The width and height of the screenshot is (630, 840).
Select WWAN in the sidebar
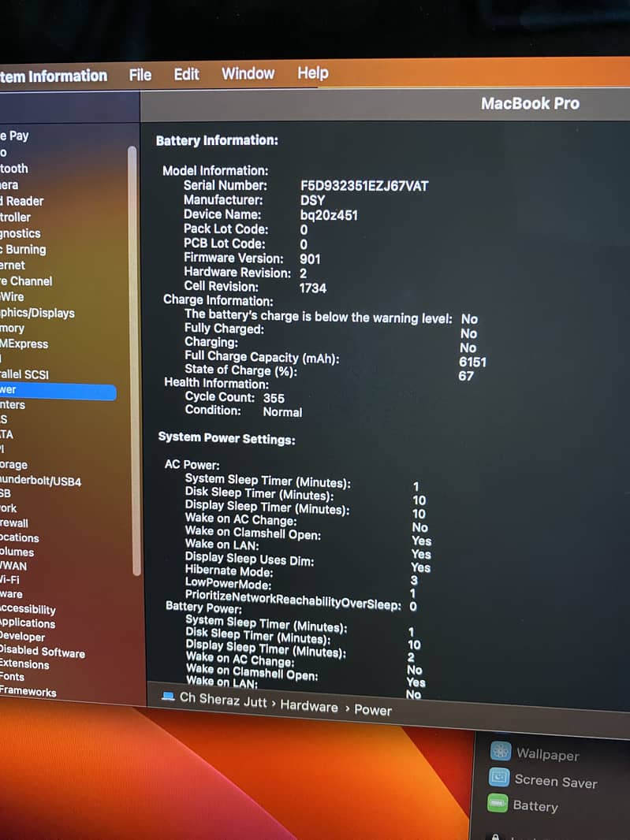pos(13,566)
